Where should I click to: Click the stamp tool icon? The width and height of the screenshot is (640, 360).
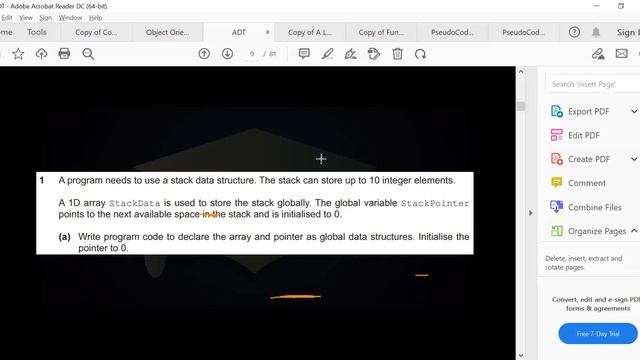click(x=374, y=54)
